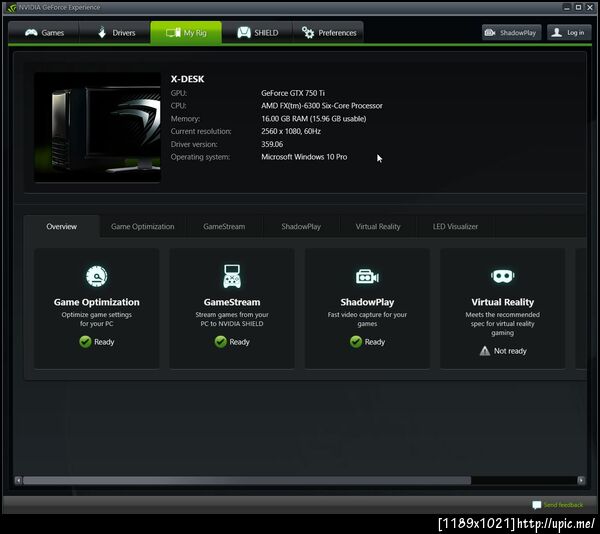
Task: Click the AMD FX(tm)-6300 Six-Core Processor text
Action: (322, 106)
